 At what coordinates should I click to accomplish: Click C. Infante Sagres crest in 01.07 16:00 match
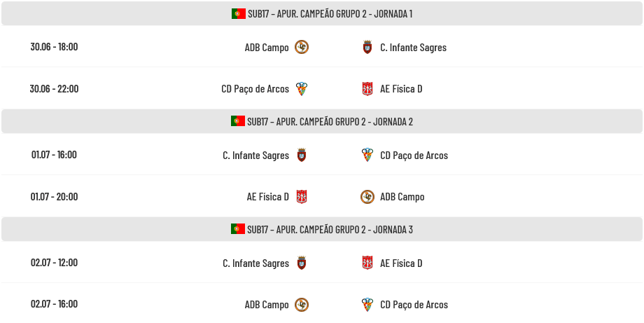pos(302,156)
